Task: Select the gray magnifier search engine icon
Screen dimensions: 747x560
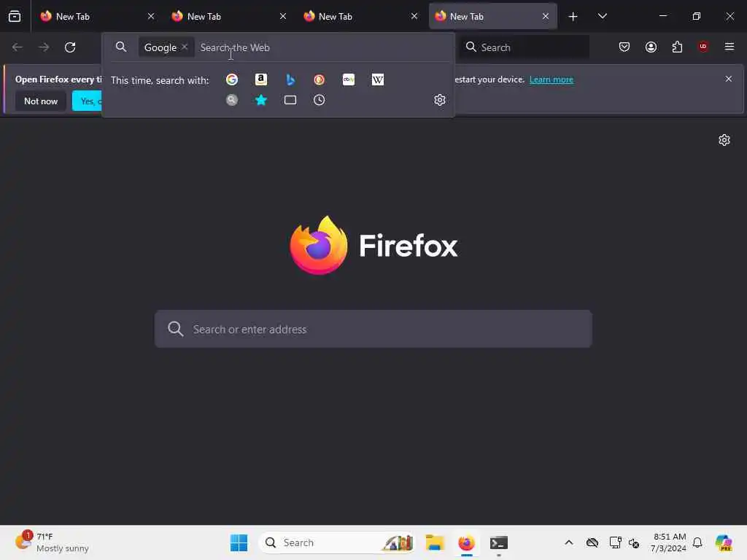Action: click(232, 100)
